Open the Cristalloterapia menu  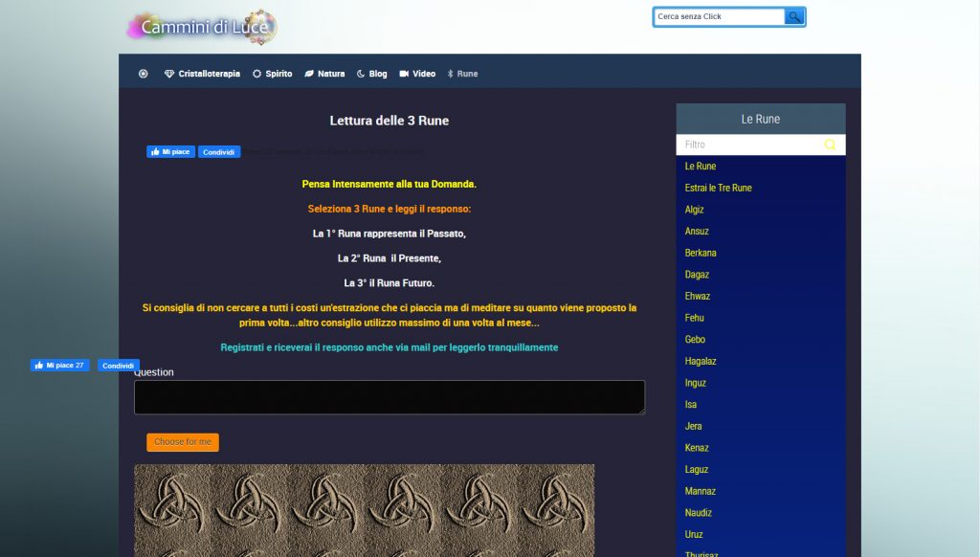point(202,74)
